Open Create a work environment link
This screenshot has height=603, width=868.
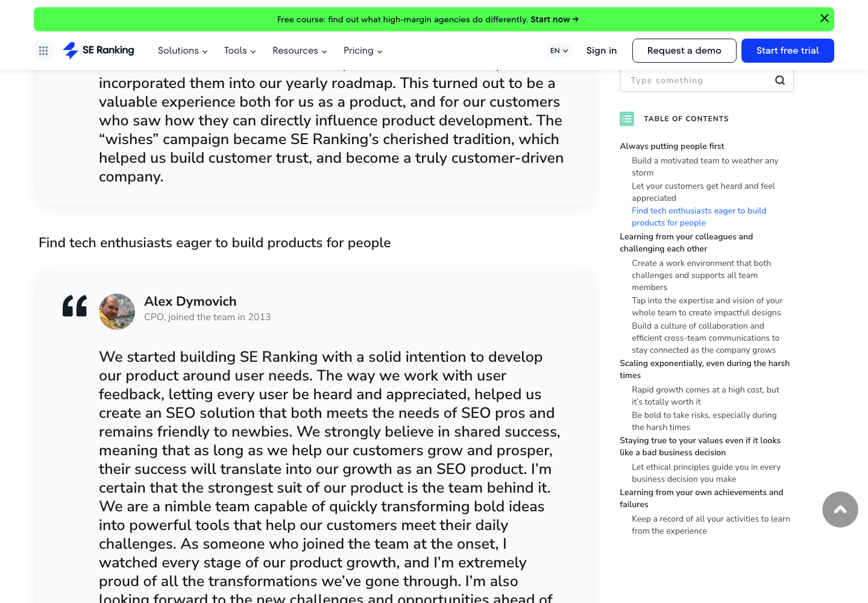tap(702, 275)
